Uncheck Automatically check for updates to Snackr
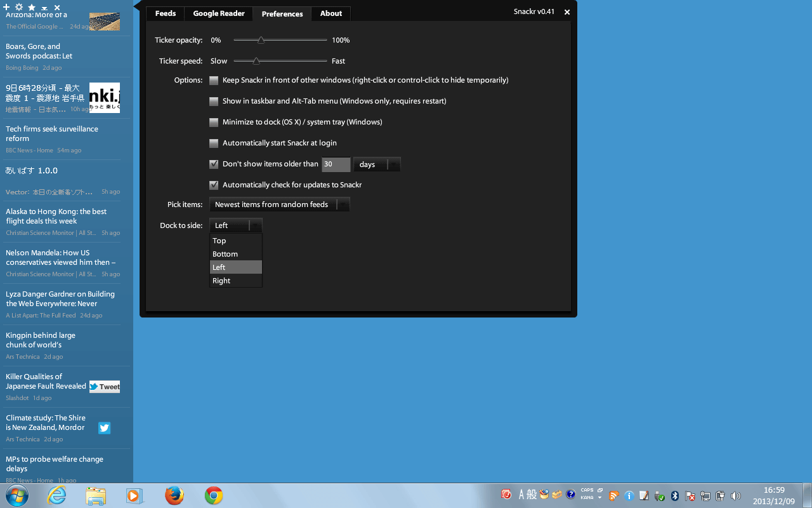The width and height of the screenshot is (812, 508). tap(214, 185)
